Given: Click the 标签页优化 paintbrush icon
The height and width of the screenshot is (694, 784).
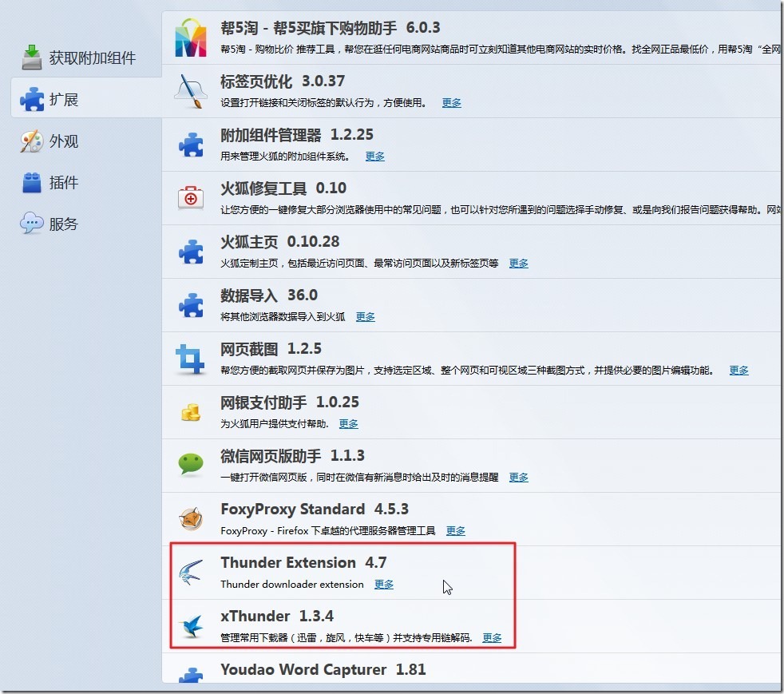Looking at the screenshot, I should point(191,92).
